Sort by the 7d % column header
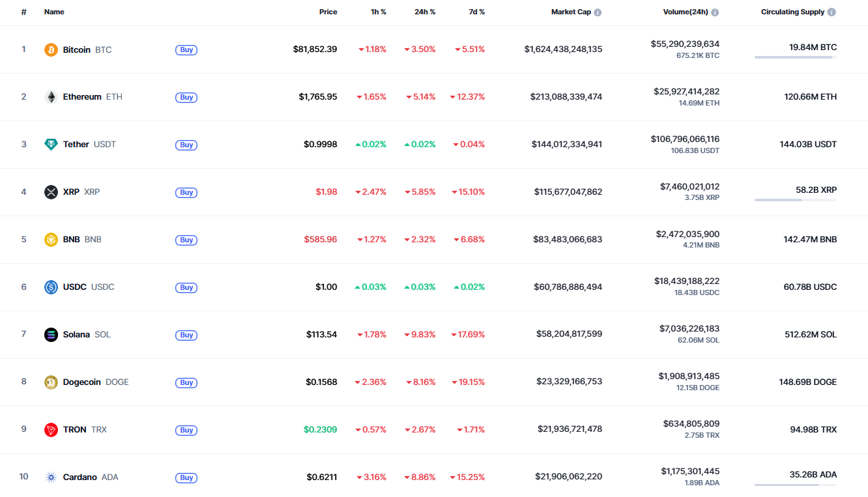 point(475,12)
